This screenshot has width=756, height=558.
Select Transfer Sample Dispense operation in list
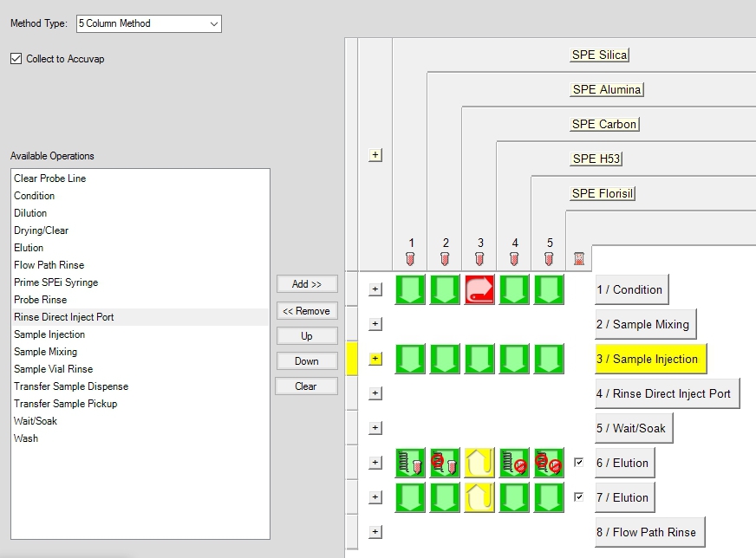[71, 386]
